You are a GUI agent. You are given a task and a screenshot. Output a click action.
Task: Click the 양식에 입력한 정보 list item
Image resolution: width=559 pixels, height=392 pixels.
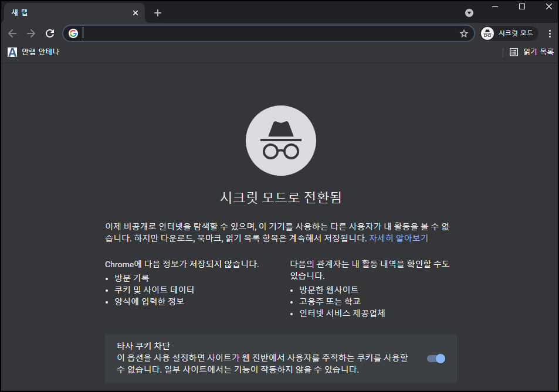pos(149,302)
